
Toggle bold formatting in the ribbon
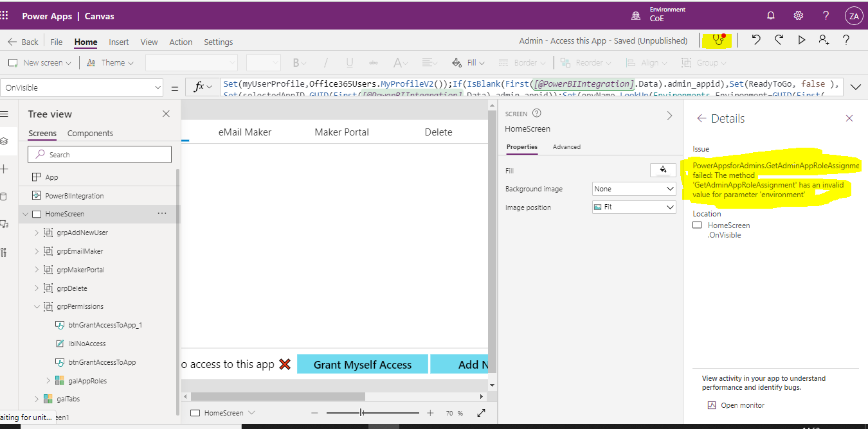295,62
